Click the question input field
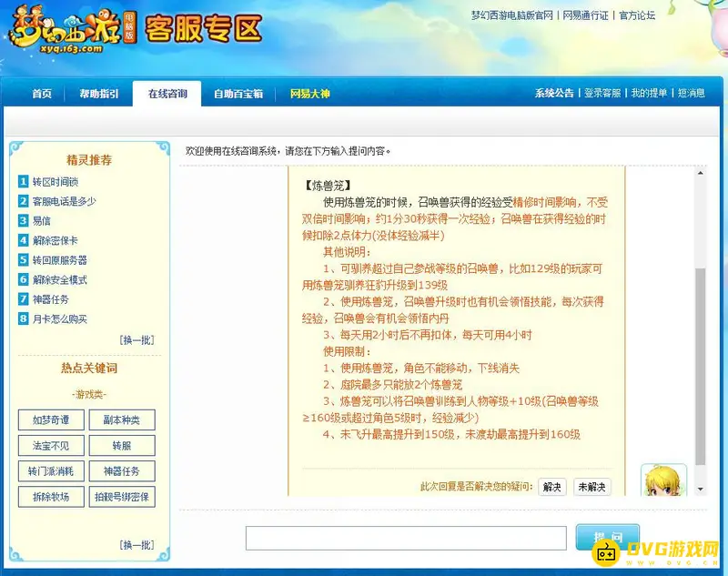This screenshot has width=728, height=576. point(406,538)
